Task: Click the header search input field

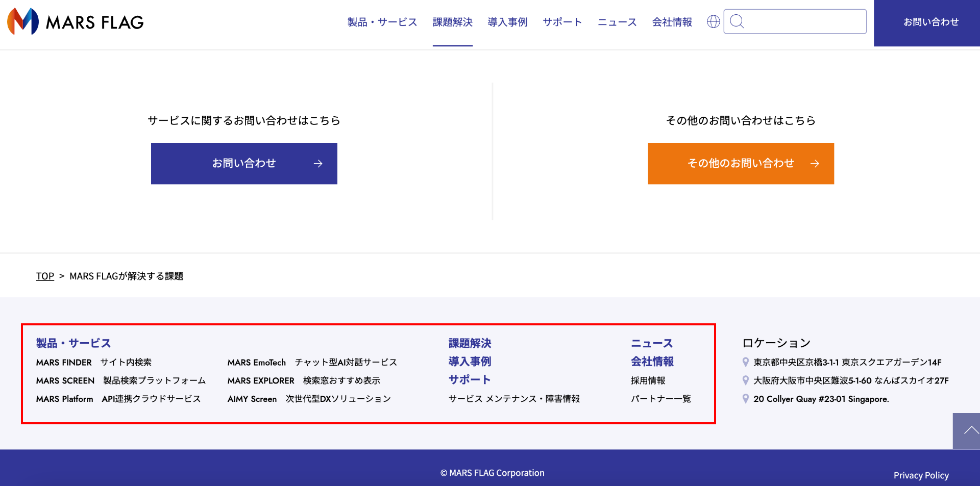Action: 795,21
